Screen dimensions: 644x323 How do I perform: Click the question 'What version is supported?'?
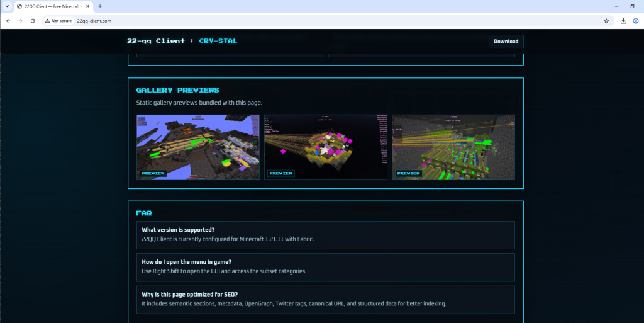tap(178, 230)
